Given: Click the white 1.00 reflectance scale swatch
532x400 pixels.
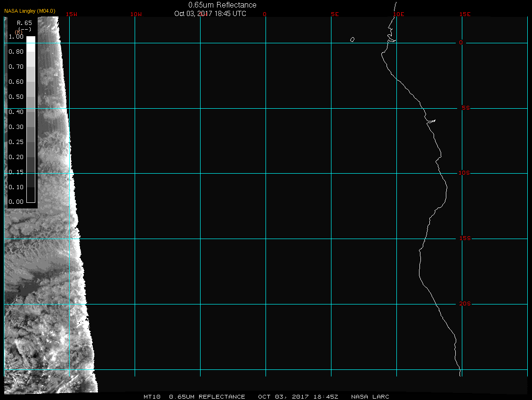Looking at the screenshot, I should (x=31, y=40).
